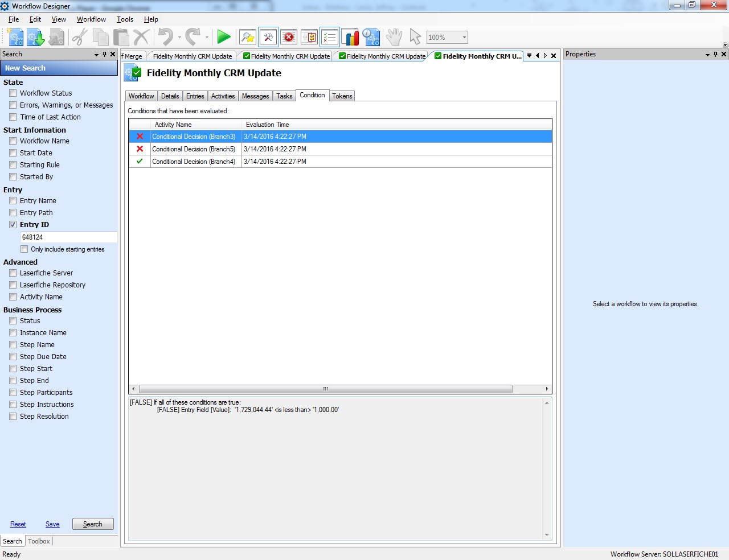The width and height of the screenshot is (729, 560).
Task: Close the active Fidelity Monthly CRM document tab
Action: (554, 56)
